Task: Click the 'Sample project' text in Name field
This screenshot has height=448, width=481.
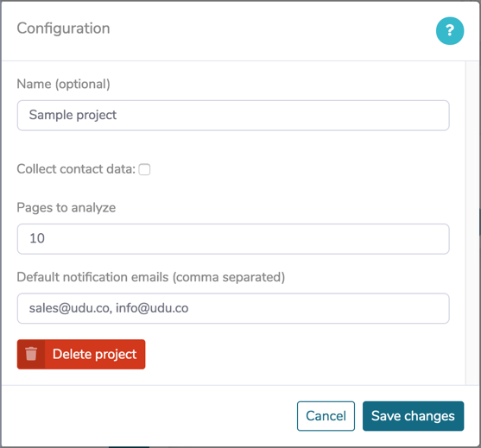Action: click(x=73, y=115)
